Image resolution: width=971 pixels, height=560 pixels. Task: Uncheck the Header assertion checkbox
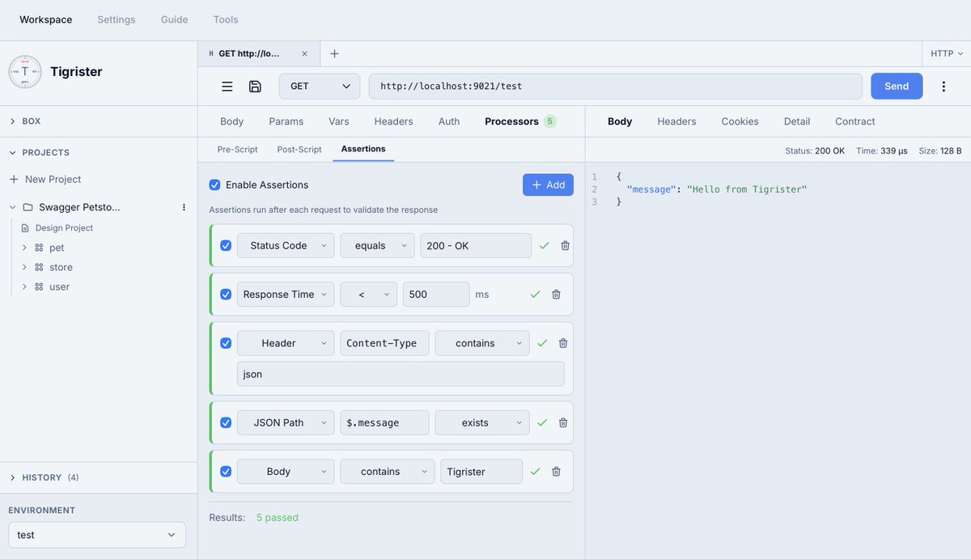pyautogui.click(x=226, y=343)
